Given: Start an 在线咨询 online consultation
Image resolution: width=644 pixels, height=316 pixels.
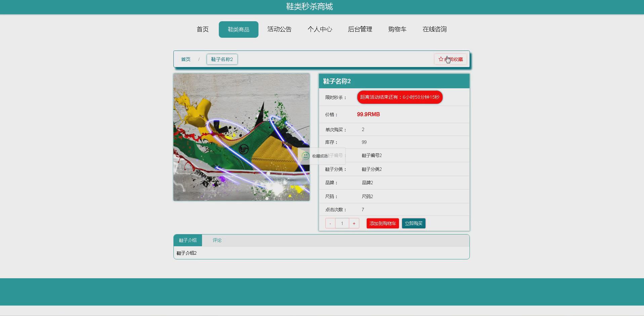Looking at the screenshot, I should coord(434,29).
